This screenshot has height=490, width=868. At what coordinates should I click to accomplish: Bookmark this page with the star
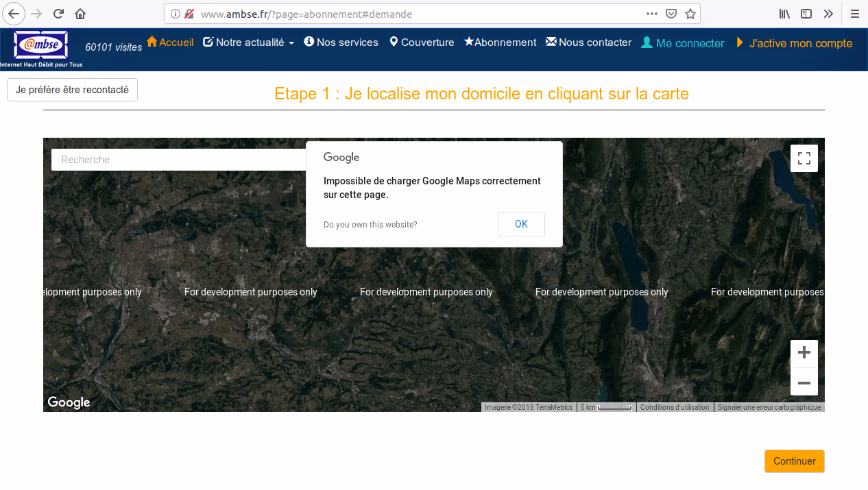(690, 14)
